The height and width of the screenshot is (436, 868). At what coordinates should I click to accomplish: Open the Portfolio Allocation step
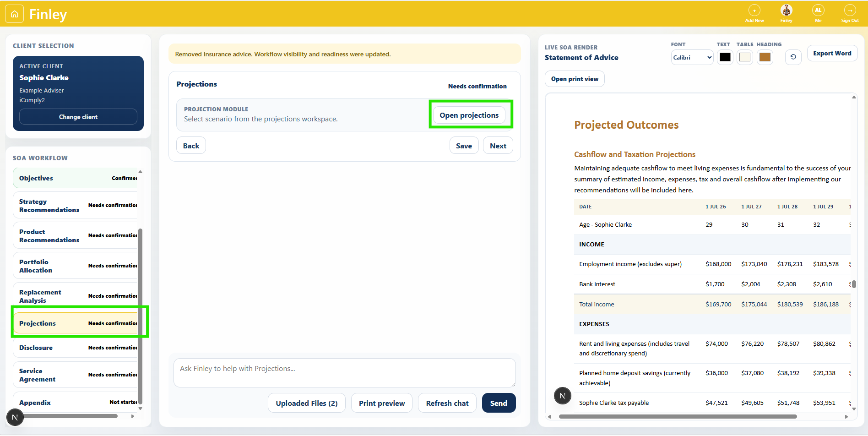[x=76, y=266]
